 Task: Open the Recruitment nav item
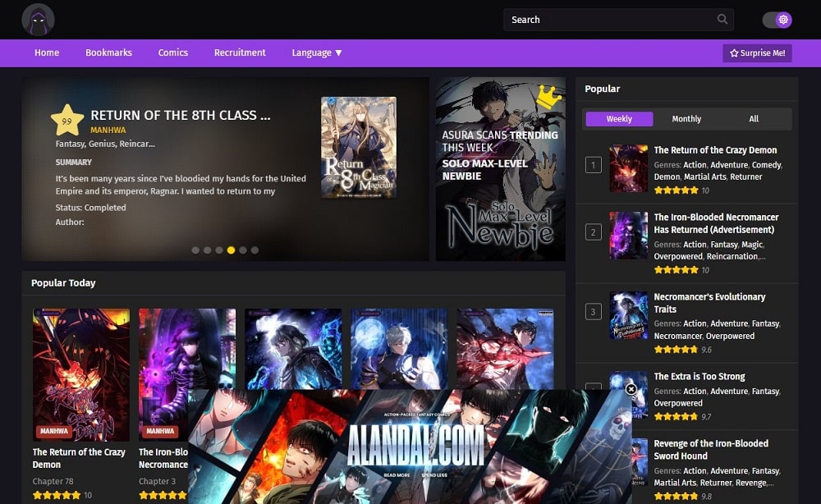[240, 53]
